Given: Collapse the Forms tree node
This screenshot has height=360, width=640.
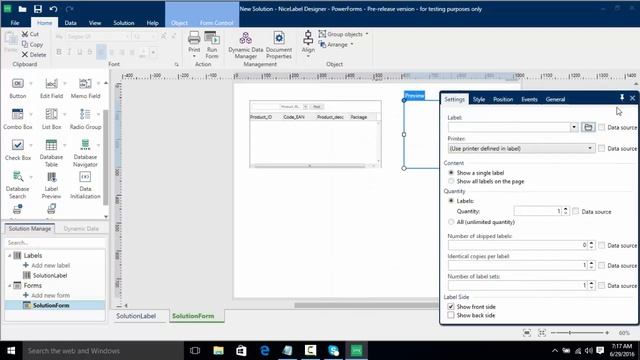Looking at the screenshot, I should [x=9, y=286].
